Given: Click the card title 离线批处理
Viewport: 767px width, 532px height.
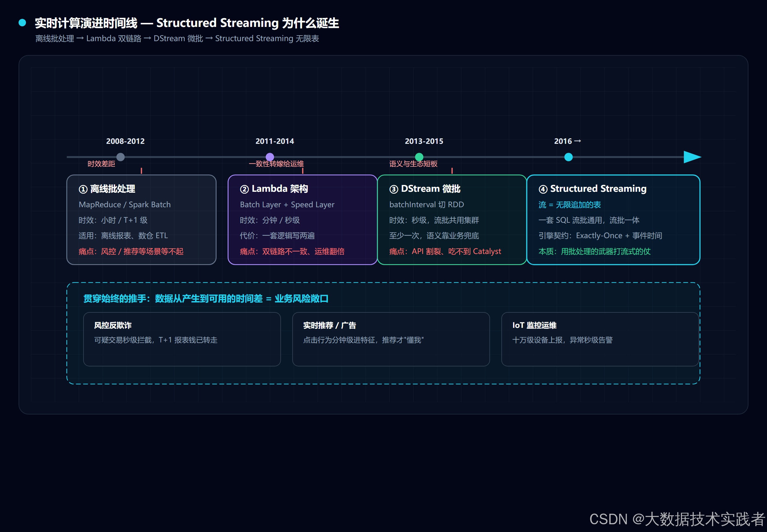Looking at the screenshot, I should pos(113,189).
